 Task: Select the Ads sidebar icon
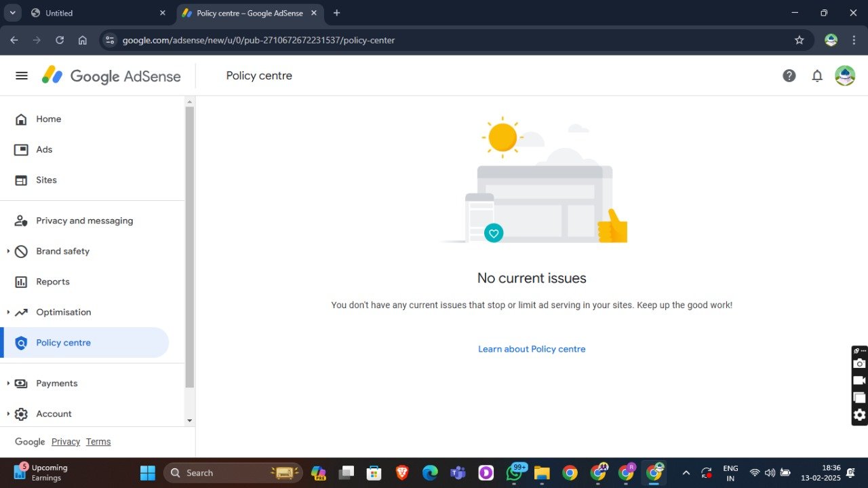(x=21, y=149)
